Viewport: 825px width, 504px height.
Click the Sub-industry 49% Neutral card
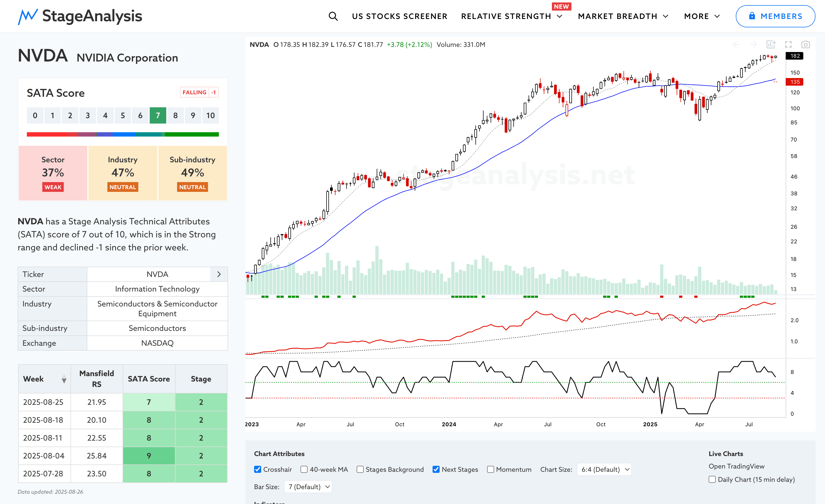click(193, 173)
